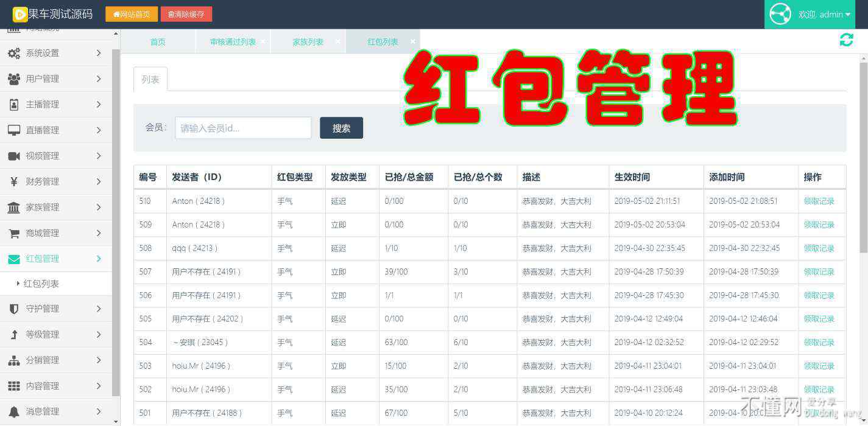Close the 家族列表 tab

pyautogui.click(x=337, y=41)
